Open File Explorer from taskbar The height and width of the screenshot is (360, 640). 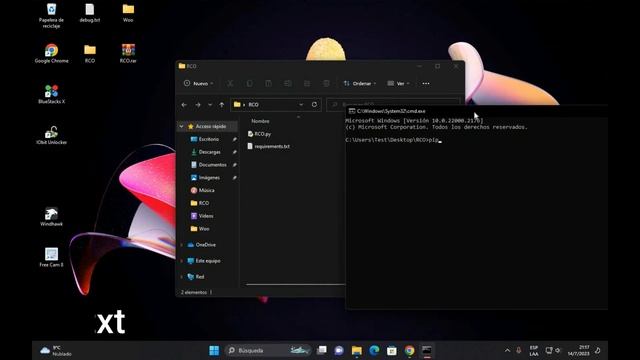click(x=357, y=350)
